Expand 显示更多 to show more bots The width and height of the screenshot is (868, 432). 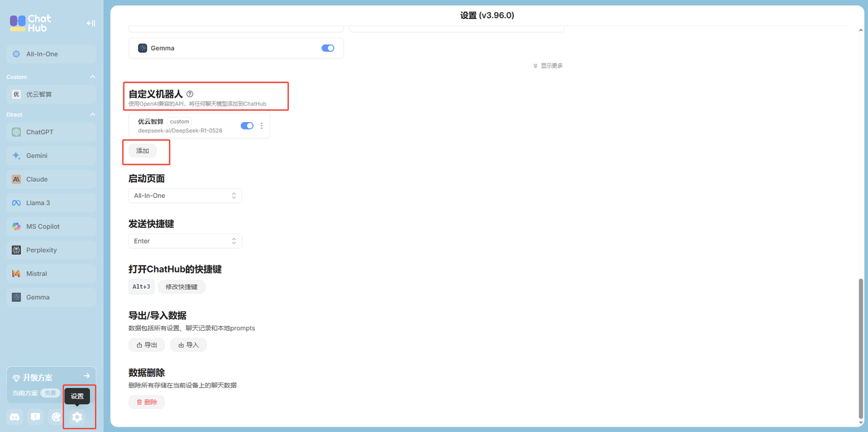[x=548, y=66]
